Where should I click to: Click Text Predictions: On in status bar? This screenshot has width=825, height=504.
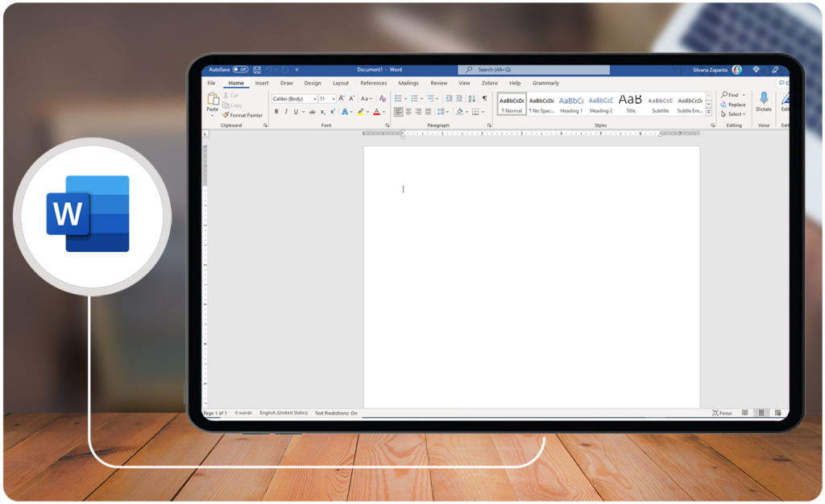(x=336, y=413)
